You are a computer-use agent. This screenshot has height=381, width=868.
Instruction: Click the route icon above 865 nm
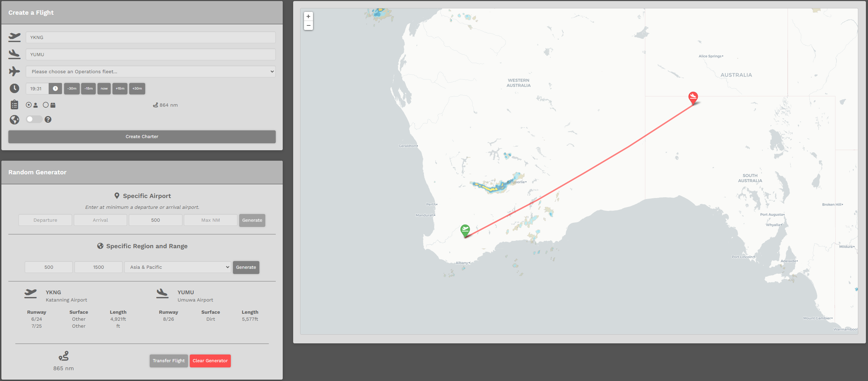click(64, 356)
